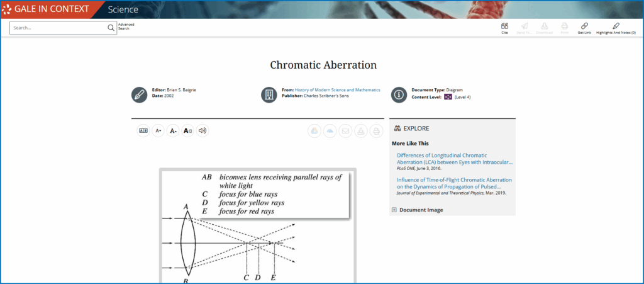Toggle the listen audio speaker button
This screenshot has width=644, height=284.
click(202, 131)
